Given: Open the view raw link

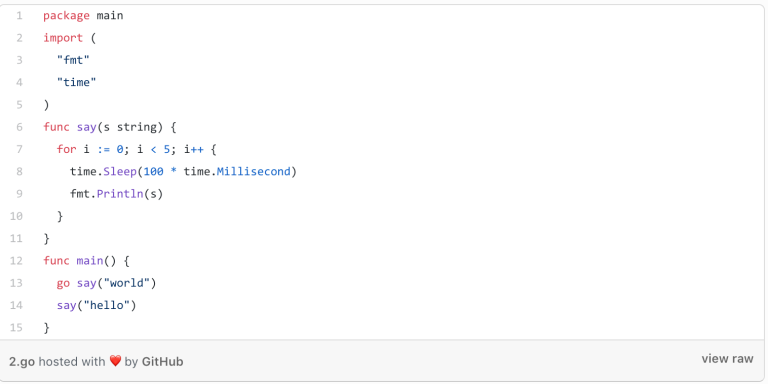Looking at the screenshot, I should pos(727,359).
